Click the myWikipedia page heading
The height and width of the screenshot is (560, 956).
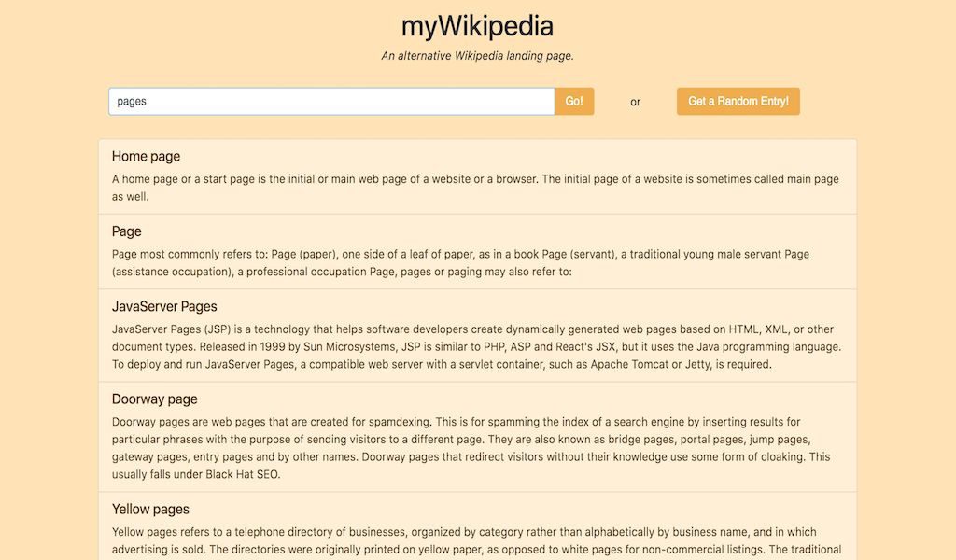point(477,25)
